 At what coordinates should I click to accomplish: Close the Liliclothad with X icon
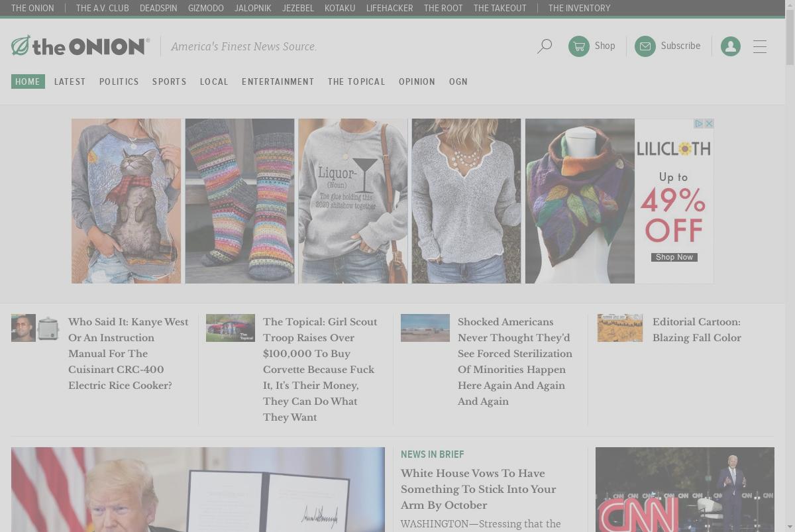click(709, 124)
